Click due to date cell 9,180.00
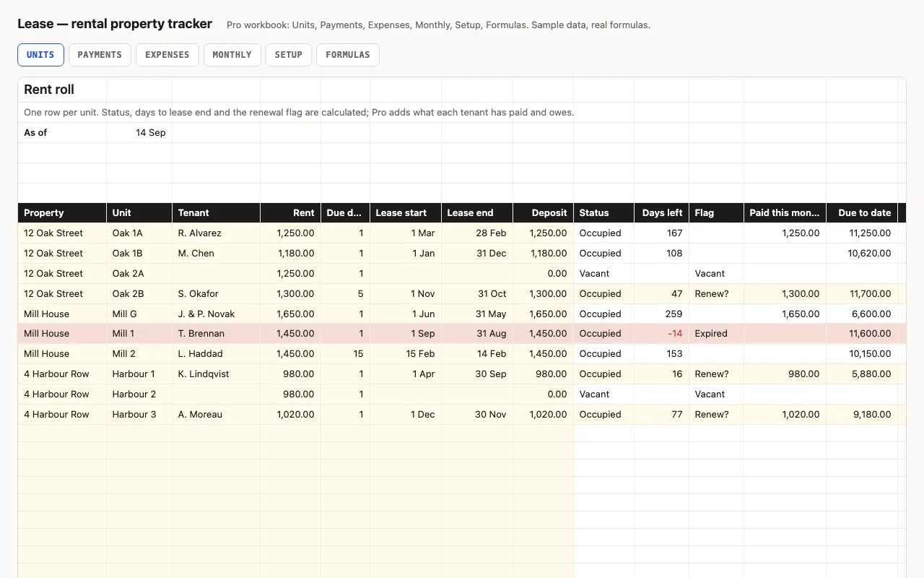Screen dimensions: 924x578 click(861, 415)
